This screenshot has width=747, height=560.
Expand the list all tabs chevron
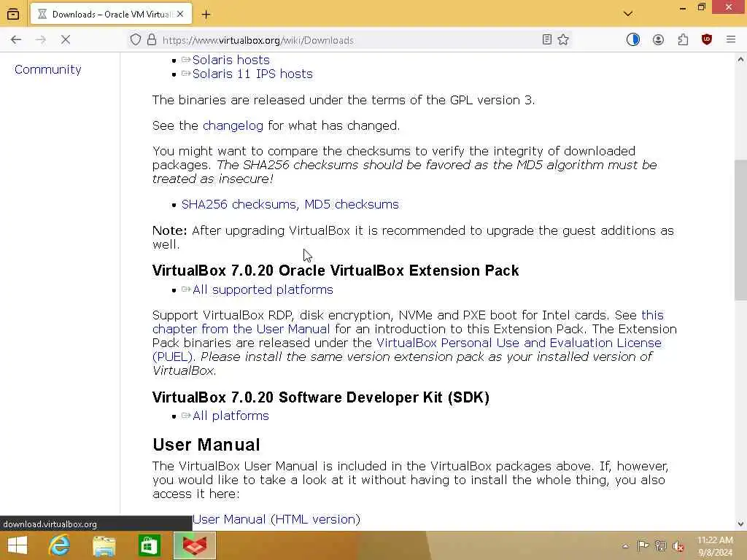[628, 14]
